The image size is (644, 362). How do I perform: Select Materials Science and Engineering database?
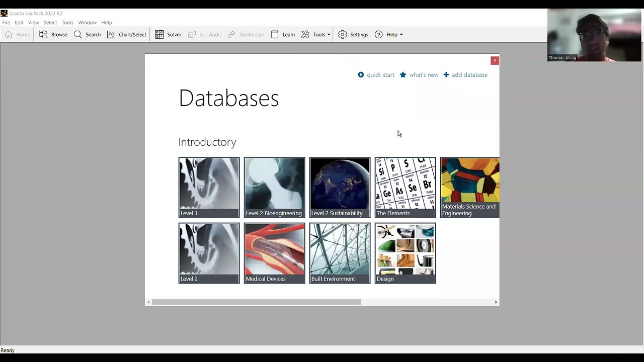click(x=470, y=188)
